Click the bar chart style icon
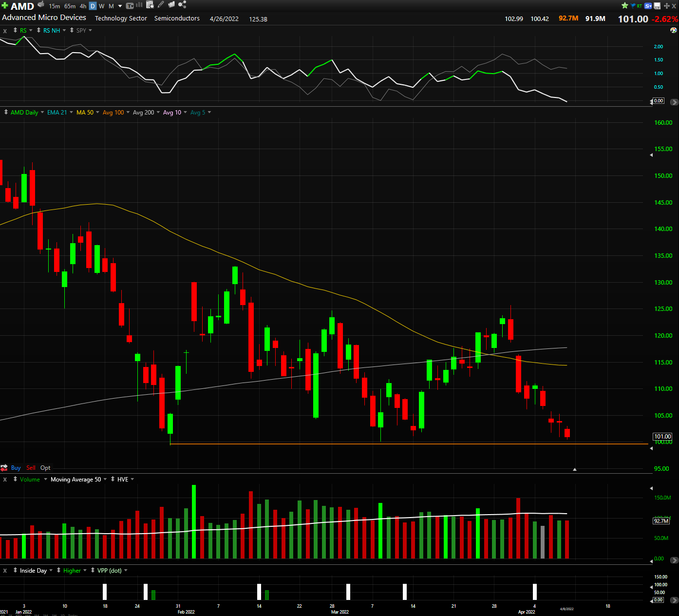 click(139, 5)
